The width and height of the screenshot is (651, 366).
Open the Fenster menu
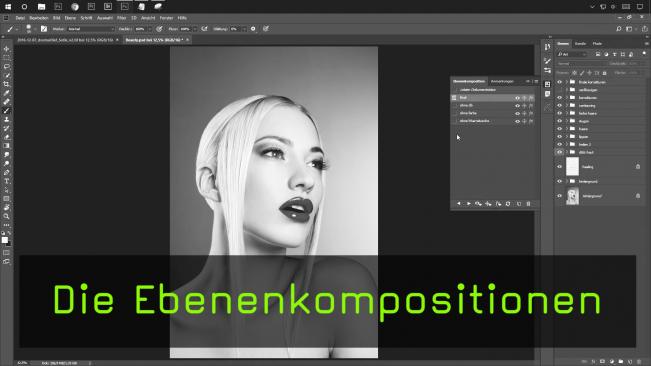[166, 18]
